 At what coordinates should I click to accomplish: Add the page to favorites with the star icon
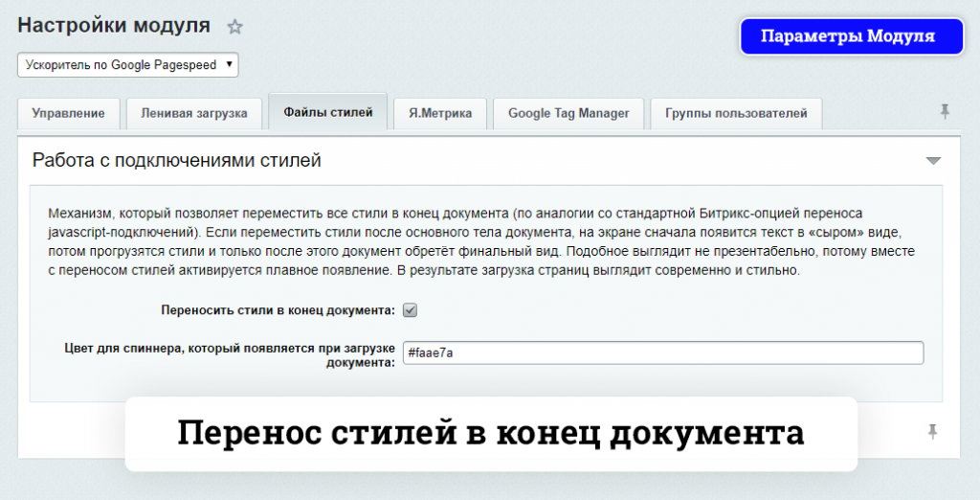(x=234, y=28)
